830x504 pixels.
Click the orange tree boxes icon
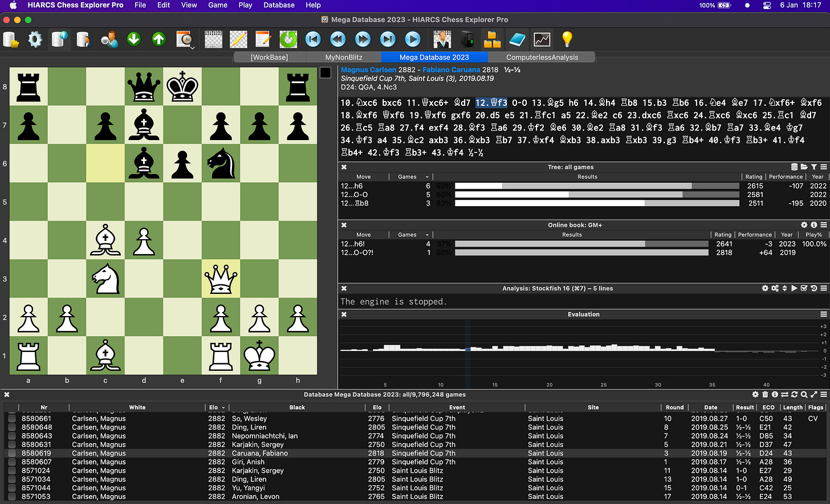coord(492,39)
